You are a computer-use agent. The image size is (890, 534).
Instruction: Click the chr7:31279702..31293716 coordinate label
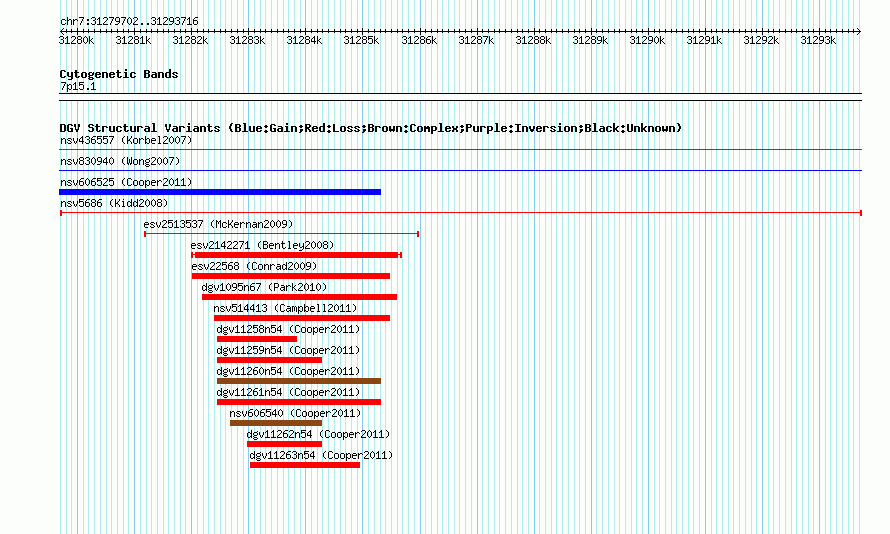click(x=129, y=22)
